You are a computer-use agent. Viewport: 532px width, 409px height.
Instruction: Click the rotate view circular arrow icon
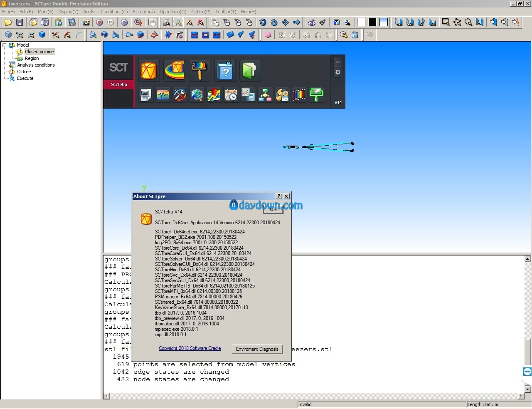point(263,22)
